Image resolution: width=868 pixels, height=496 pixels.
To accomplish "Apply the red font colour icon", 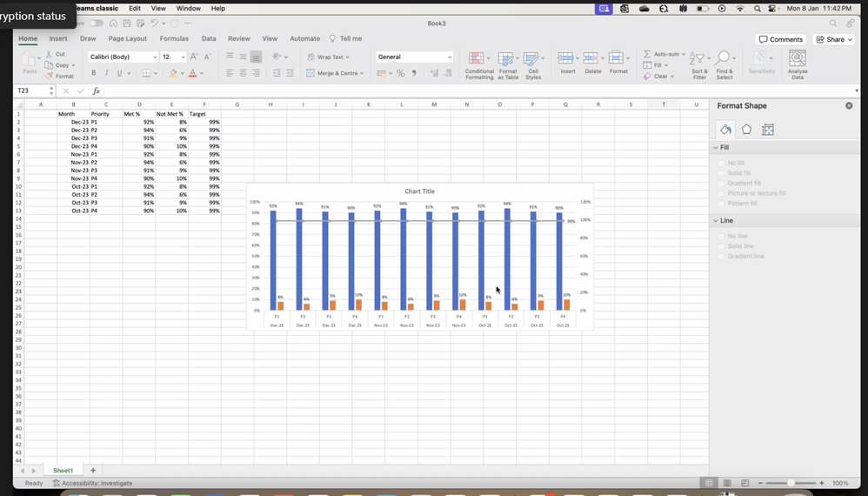I will coord(192,73).
